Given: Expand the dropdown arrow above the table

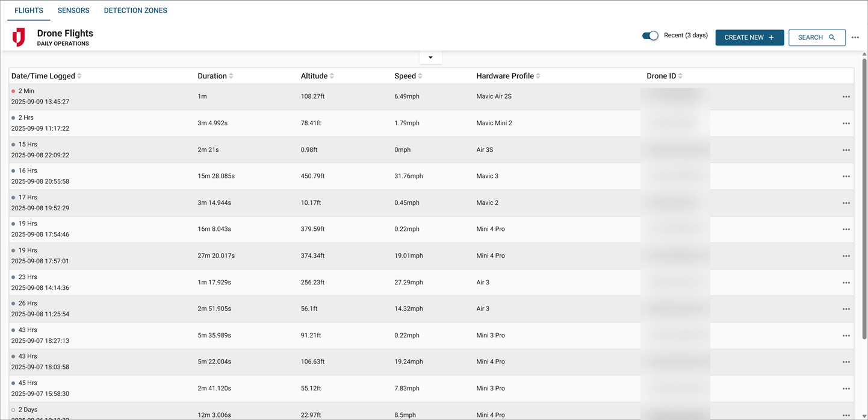Looking at the screenshot, I should (430, 56).
